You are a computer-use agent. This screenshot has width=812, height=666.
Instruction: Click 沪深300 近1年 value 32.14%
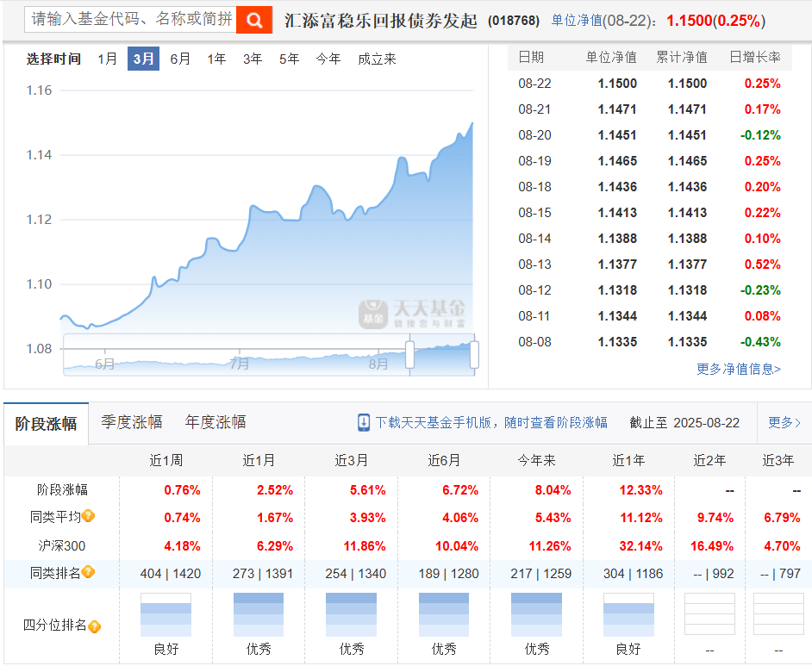(x=641, y=546)
